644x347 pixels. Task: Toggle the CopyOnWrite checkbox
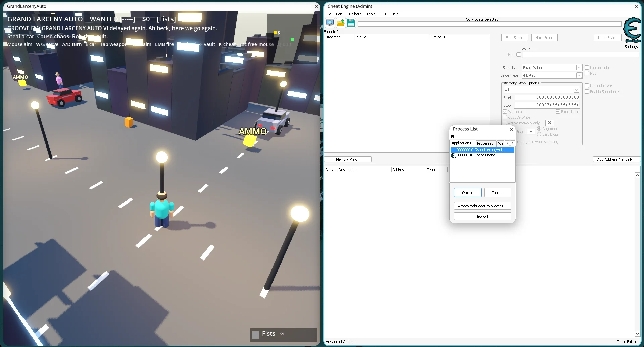pyautogui.click(x=505, y=117)
